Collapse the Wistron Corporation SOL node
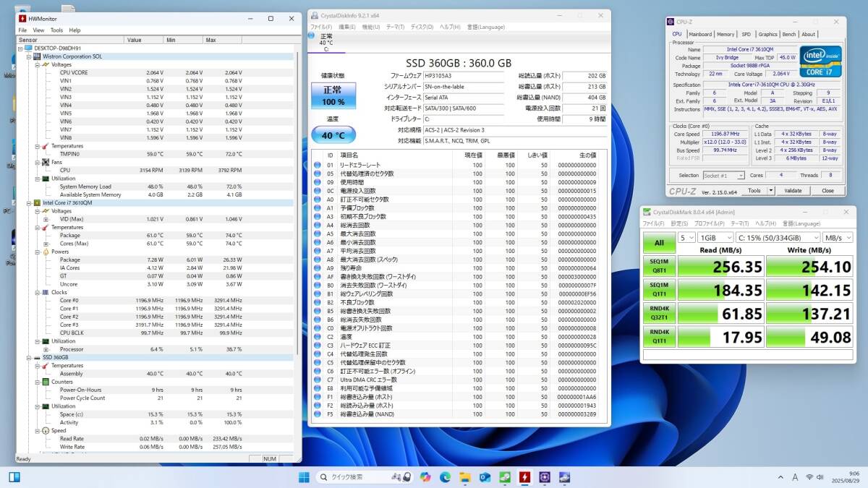This screenshot has width=868, height=488. (28, 56)
